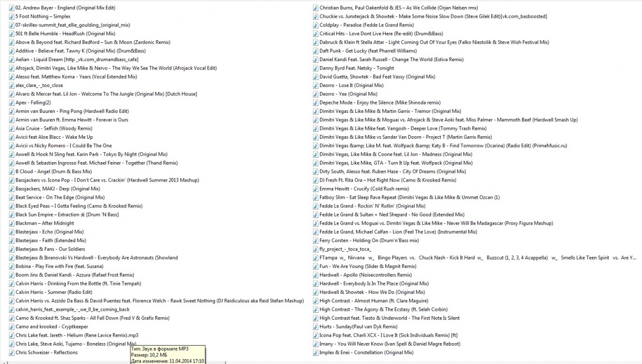
Task: Click the file icon for Asia Cruise - Selfish
Action: coord(11,128)
